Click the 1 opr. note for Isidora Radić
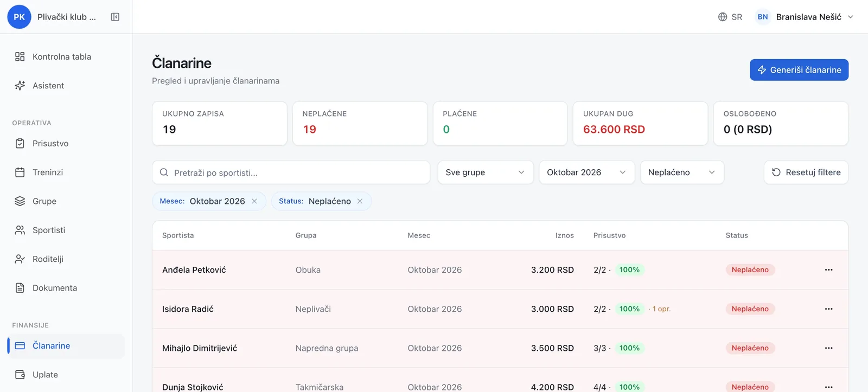The width and height of the screenshot is (868, 392). (661, 309)
